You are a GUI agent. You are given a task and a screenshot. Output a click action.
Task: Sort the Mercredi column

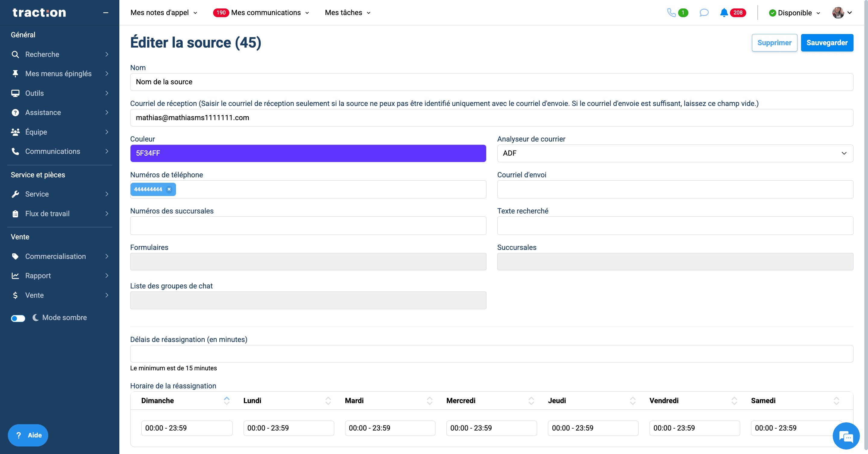[531, 400]
